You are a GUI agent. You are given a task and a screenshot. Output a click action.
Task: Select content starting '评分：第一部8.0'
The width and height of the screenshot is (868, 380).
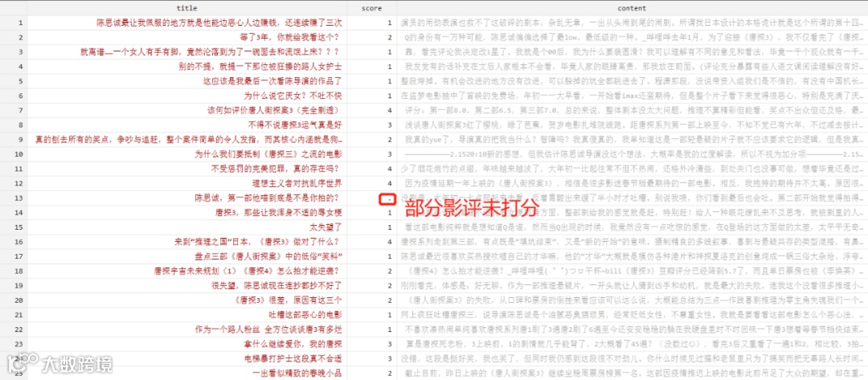[x=633, y=110]
